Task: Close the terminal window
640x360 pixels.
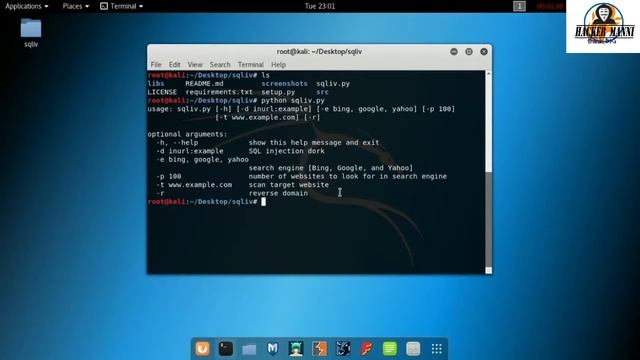Action: tap(484, 52)
